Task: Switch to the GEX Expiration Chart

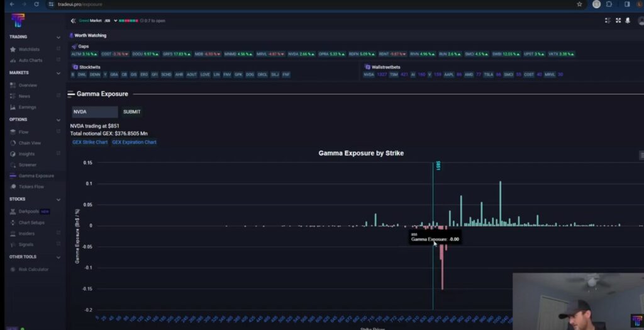Action: (x=135, y=142)
